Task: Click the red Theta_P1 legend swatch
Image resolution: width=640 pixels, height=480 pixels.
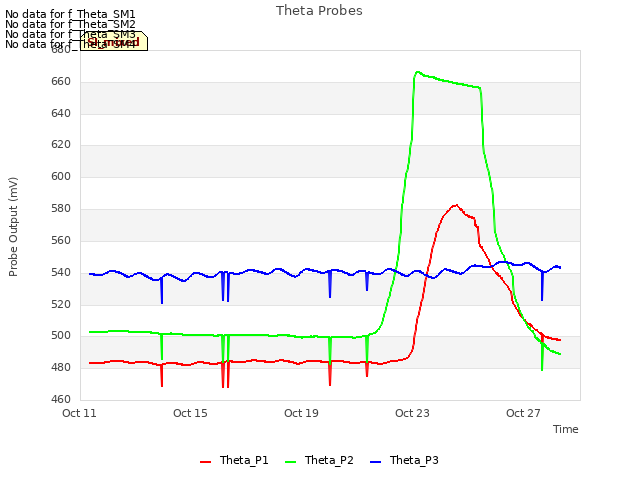Action: [205, 462]
